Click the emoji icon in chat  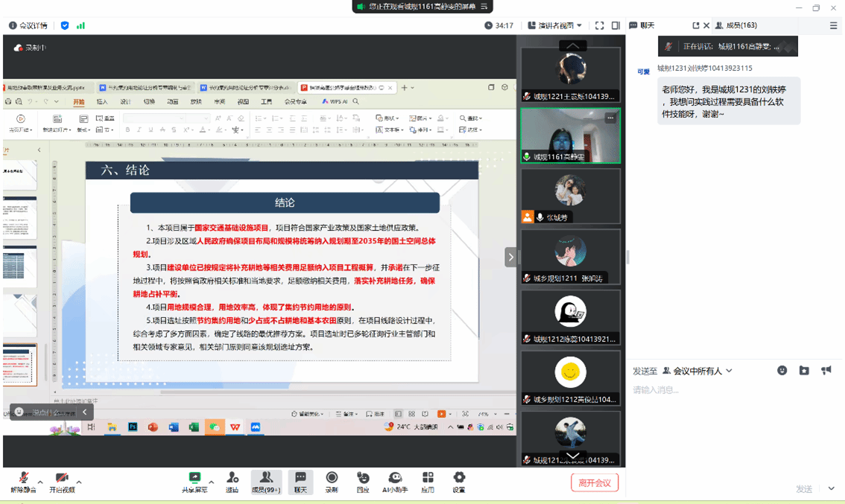tap(782, 371)
